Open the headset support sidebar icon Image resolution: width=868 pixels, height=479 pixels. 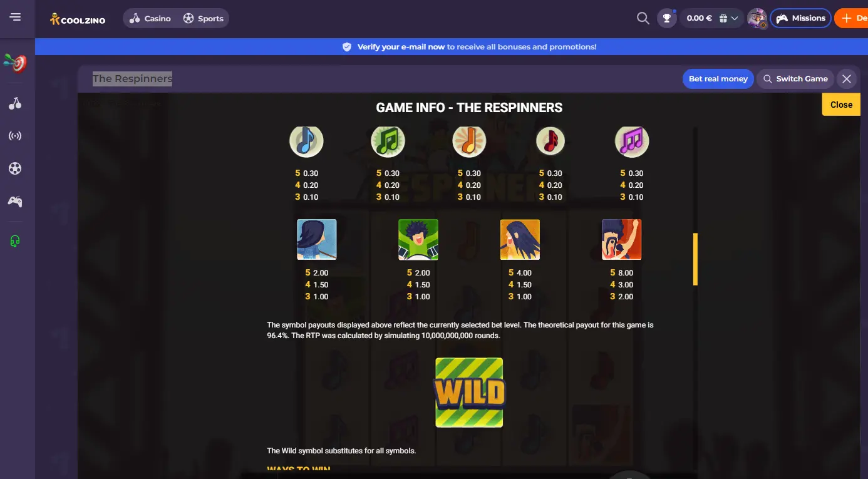click(16, 240)
